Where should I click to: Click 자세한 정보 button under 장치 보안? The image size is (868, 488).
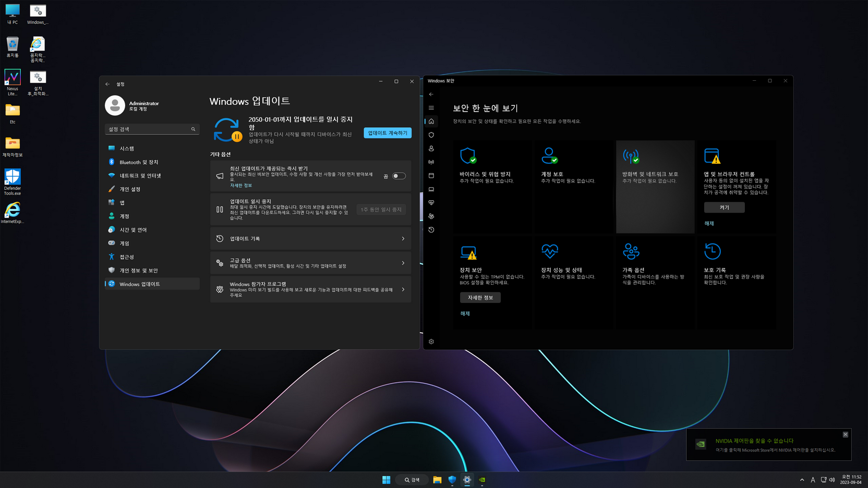click(480, 298)
